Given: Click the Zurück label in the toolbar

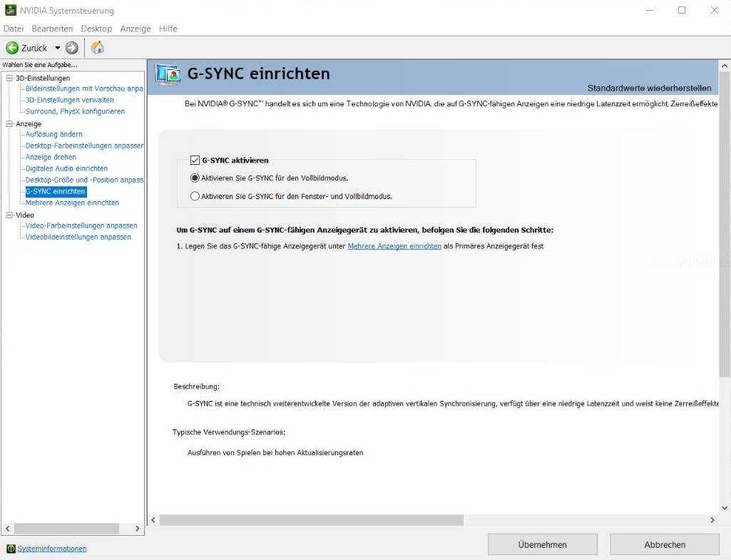Looking at the screenshot, I should pyautogui.click(x=34, y=48).
